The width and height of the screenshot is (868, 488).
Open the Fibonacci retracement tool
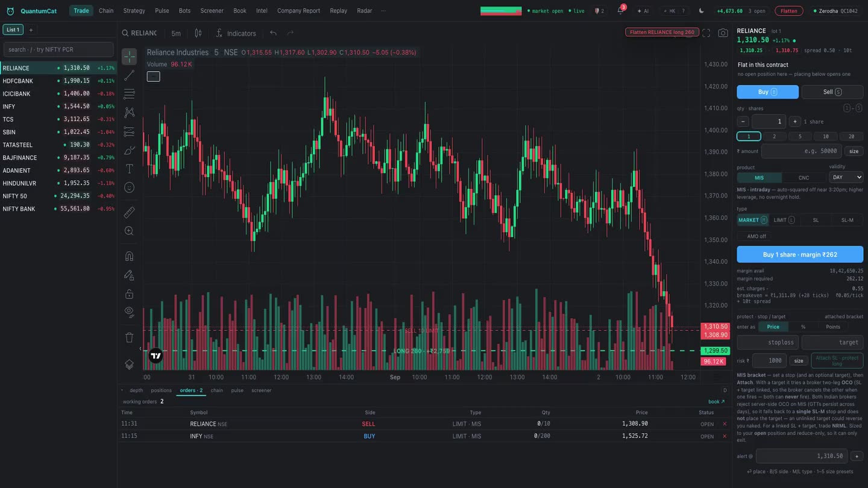pos(129,94)
